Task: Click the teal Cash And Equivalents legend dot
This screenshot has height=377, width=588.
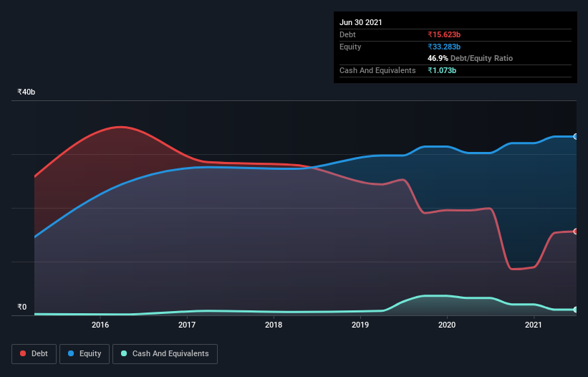Action: pos(124,353)
